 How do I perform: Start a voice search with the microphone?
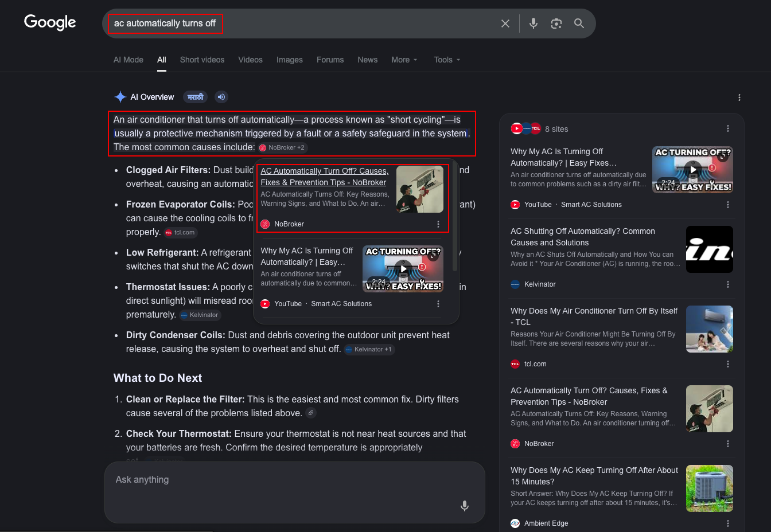534,24
